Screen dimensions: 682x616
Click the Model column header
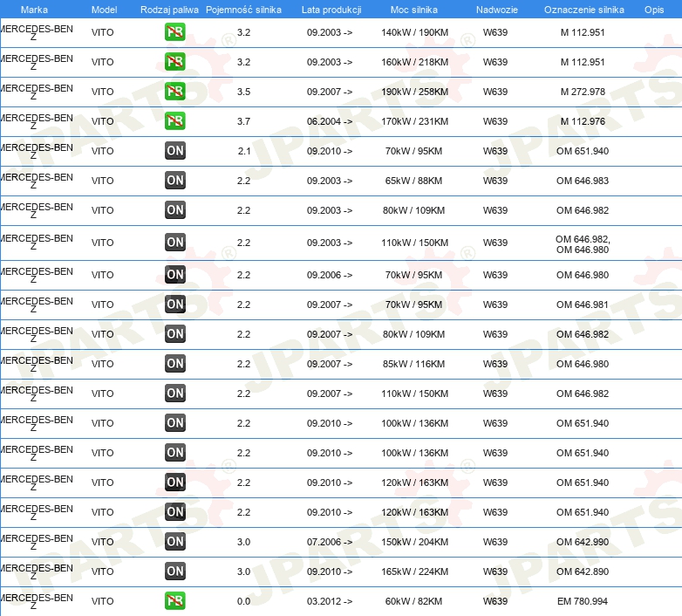pyautogui.click(x=104, y=10)
